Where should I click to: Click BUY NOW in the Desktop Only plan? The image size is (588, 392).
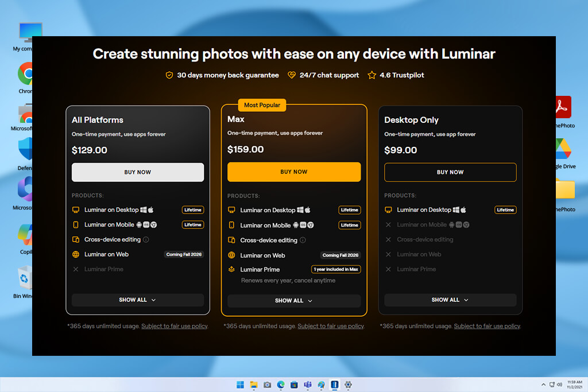tap(450, 172)
